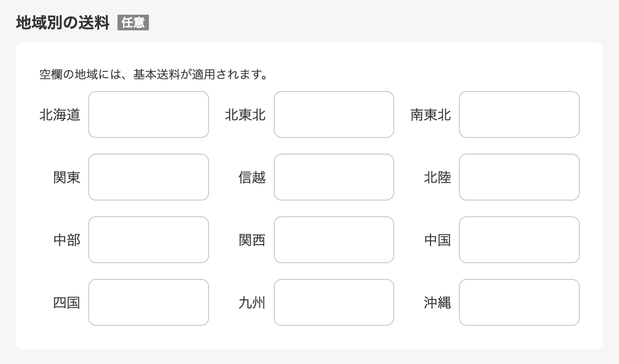Click the 北陸 shipping fee input field
The image size is (619, 364).
tap(519, 177)
